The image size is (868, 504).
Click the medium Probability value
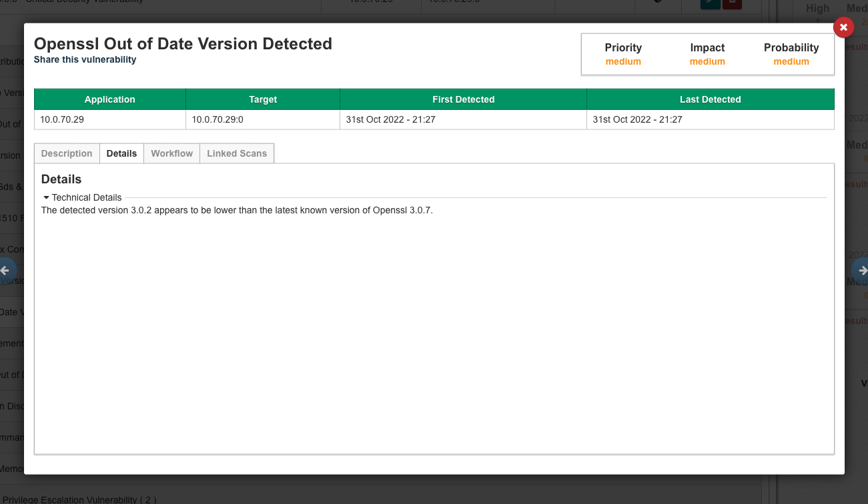(791, 61)
